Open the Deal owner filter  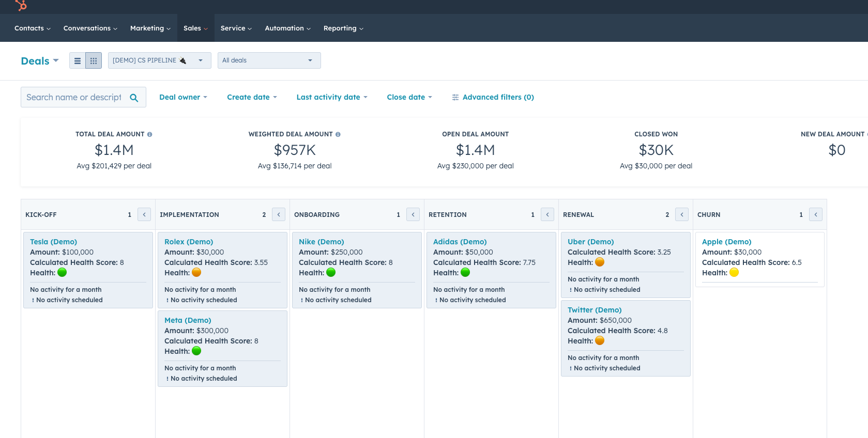coord(183,97)
